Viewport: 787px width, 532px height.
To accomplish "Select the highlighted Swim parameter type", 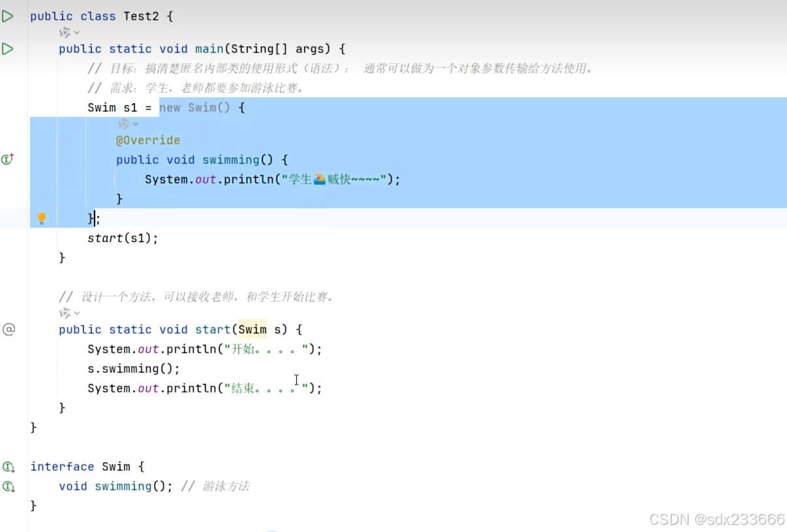I will tap(252, 329).
